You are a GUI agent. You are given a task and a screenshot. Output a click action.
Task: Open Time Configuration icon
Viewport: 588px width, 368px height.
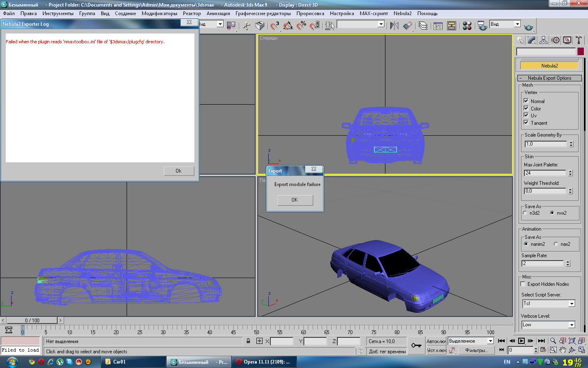tap(543, 350)
